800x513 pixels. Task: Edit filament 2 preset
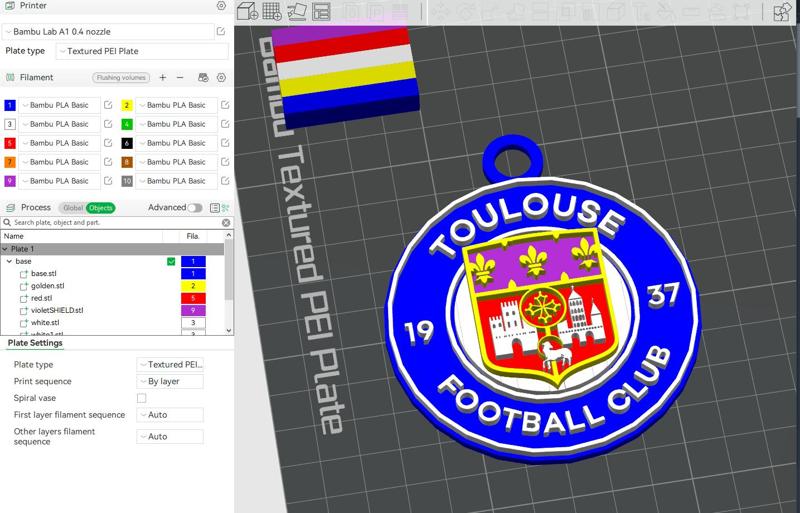click(225, 105)
